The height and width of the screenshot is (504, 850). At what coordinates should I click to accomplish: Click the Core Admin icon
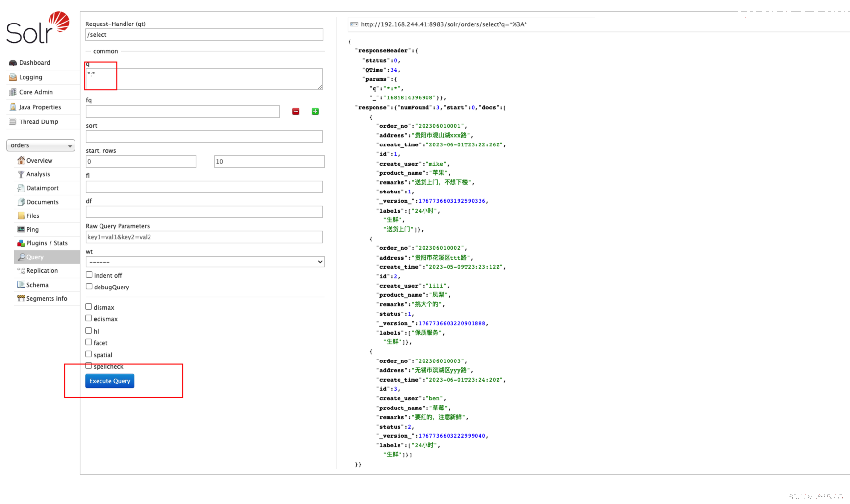point(13,92)
